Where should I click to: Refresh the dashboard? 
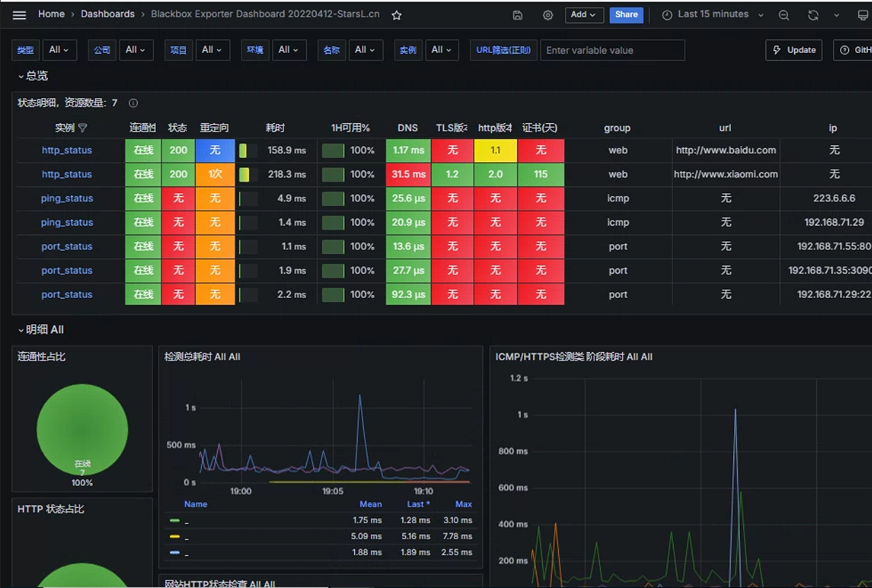813,15
